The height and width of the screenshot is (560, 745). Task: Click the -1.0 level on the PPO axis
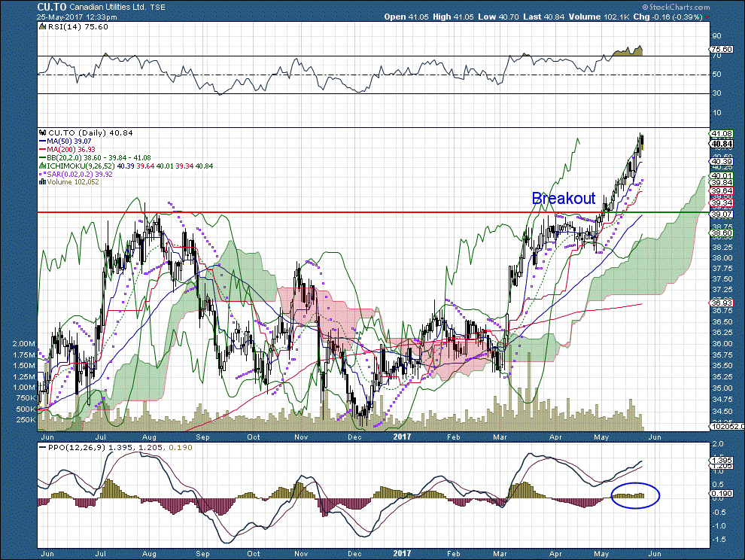[719, 526]
